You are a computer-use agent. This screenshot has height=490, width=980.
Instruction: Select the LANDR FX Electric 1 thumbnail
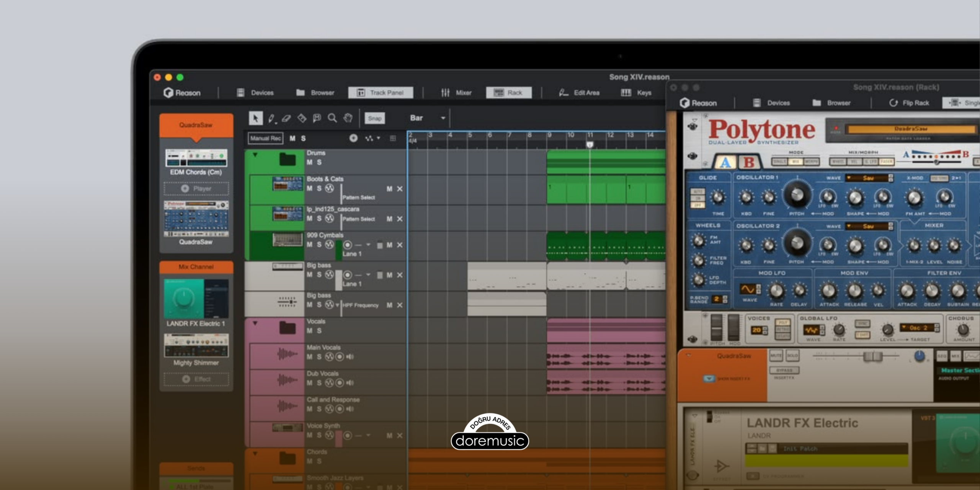[196, 299]
